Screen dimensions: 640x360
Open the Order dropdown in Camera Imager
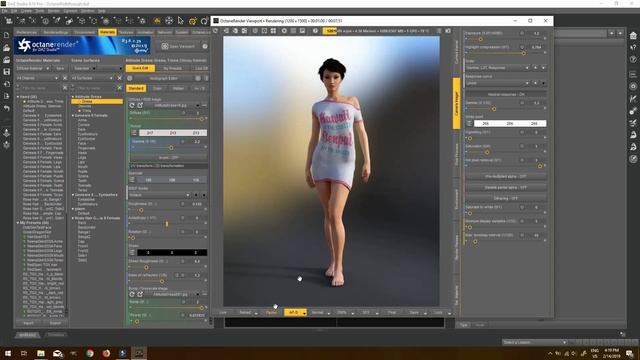[x=498, y=68]
